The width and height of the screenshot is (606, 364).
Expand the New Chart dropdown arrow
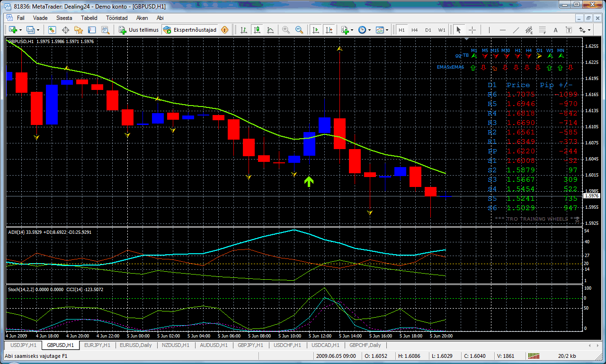pos(20,30)
